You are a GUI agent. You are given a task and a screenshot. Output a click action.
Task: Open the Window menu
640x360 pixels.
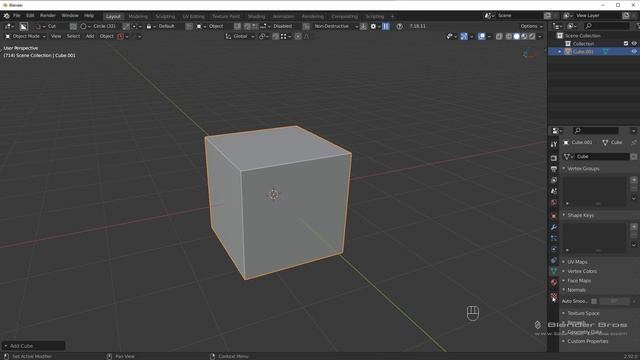pyautogui.click(x=70, y=16)
